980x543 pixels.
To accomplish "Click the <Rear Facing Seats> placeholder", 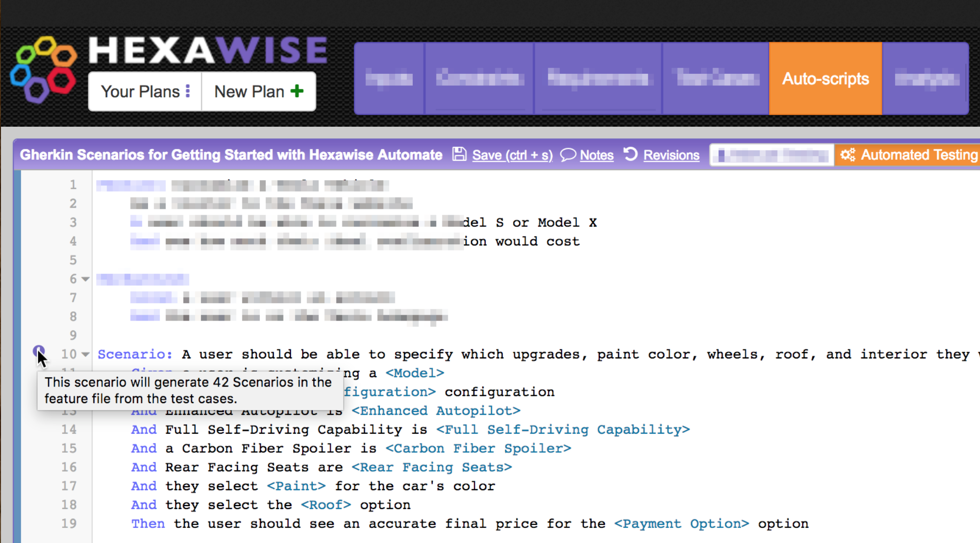I will [432, 467].
